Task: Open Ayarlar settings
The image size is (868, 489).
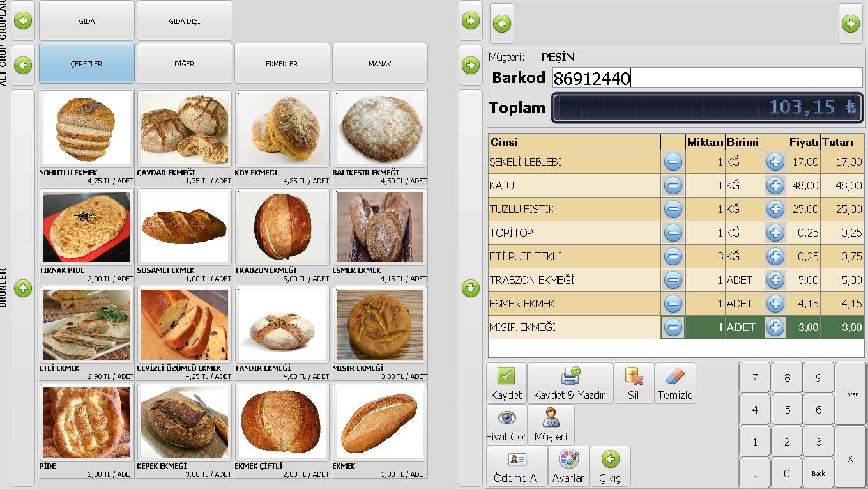Action: (x=568, y=466)
